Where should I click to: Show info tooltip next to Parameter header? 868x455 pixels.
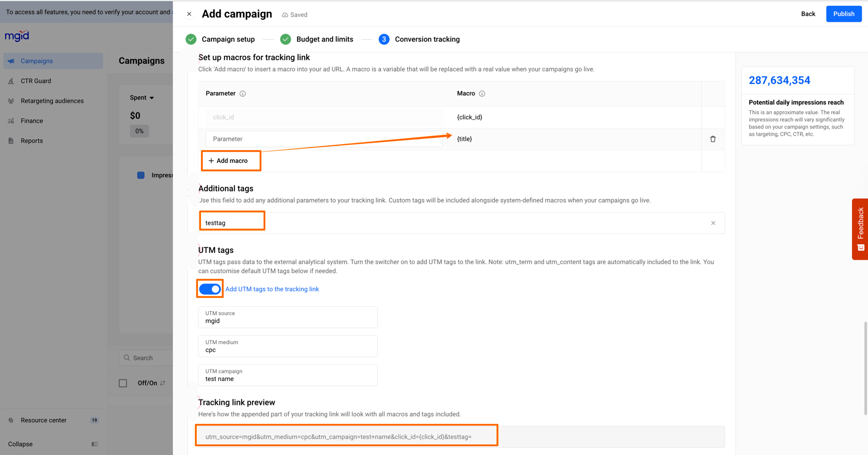pos(243,94)
